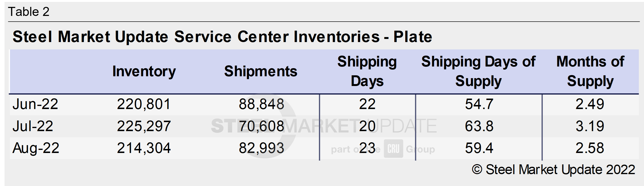644x186 pixels.
Task: Click the 54.7 days of supply cell
Action: tap(479, 104)
